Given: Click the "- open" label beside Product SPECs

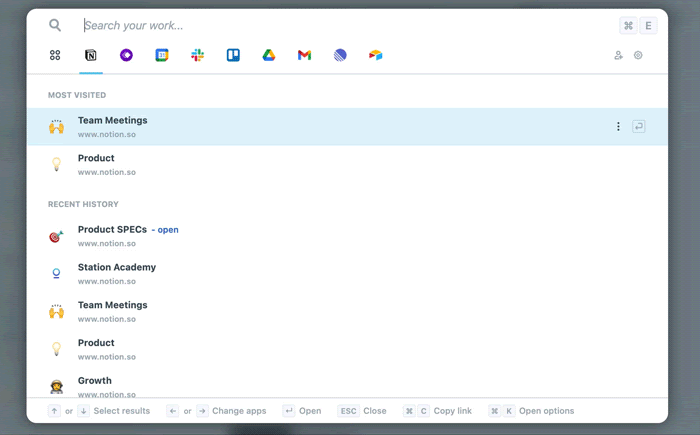Looking at the screenshot, I should 165,230.
